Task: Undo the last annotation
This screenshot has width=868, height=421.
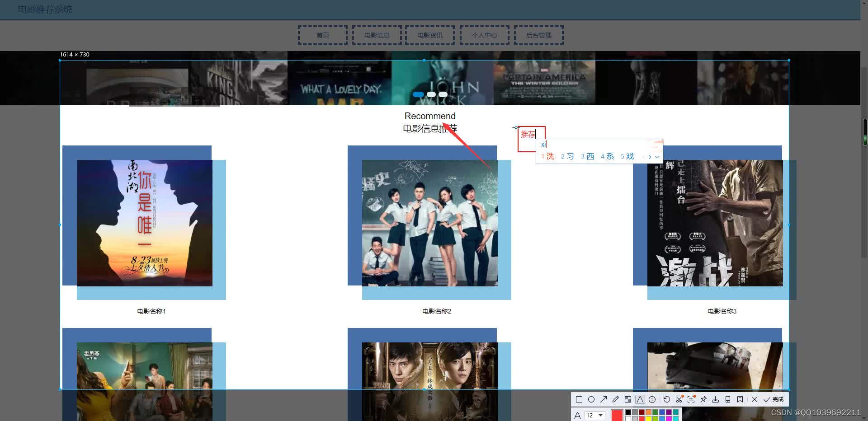Action: pyautogui.click(x=667, y=399)
